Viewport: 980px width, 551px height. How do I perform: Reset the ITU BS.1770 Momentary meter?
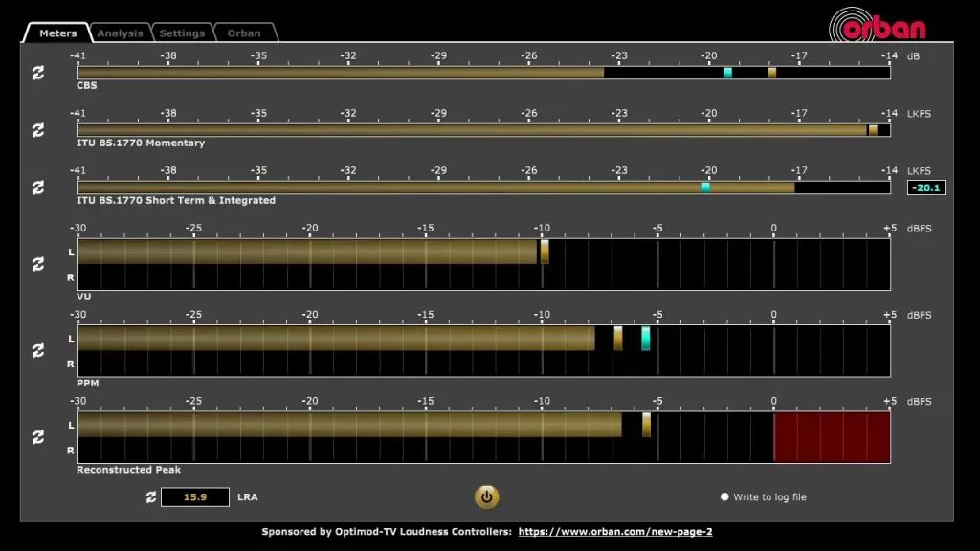click(38, 130)
